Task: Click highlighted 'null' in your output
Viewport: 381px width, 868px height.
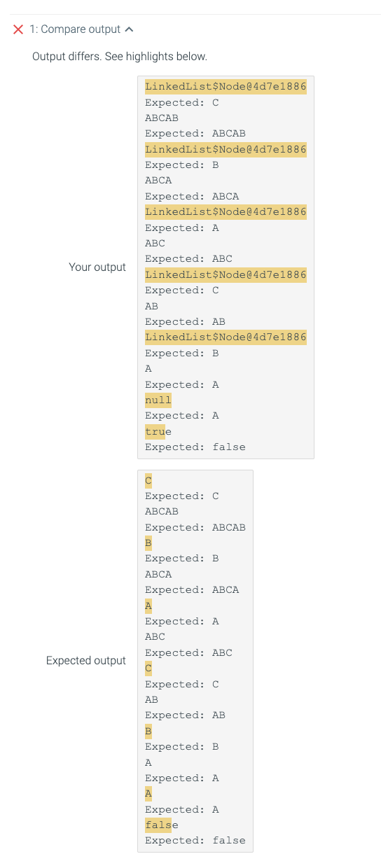Action: coord(158,400)
